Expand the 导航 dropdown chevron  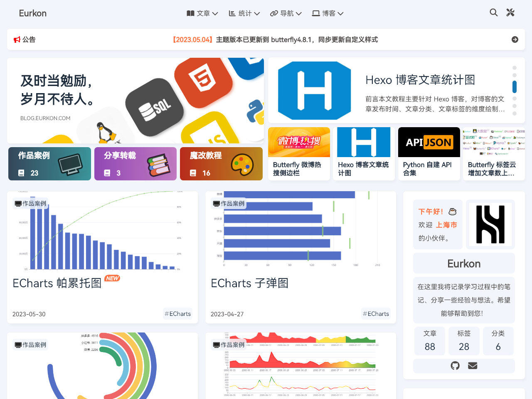299,14
